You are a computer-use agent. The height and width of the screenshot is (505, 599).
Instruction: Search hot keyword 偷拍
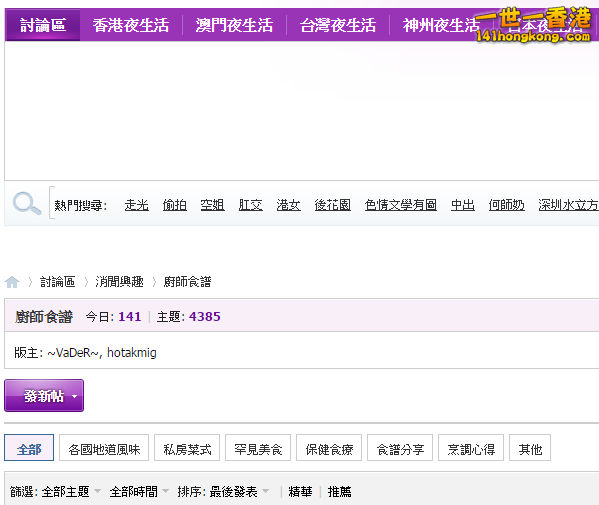click(x=175, y=205)
